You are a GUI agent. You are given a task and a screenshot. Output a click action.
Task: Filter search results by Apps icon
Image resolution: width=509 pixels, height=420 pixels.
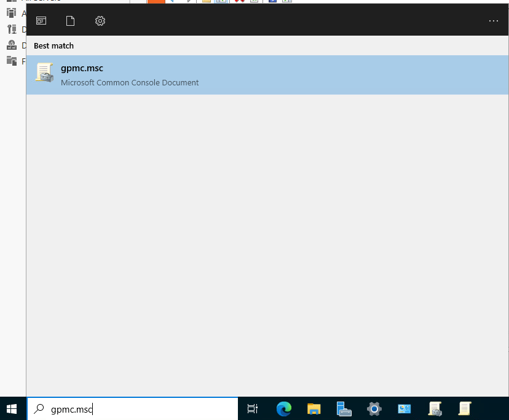41,21
